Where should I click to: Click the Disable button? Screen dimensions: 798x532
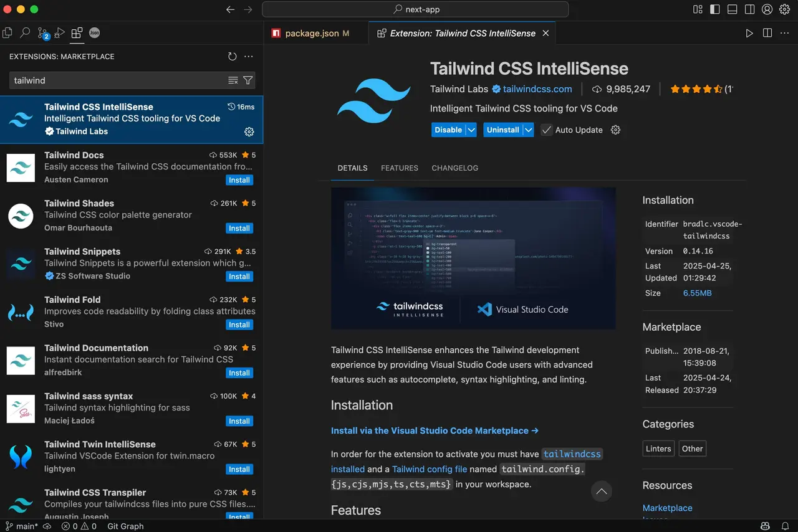click(448, 130)
